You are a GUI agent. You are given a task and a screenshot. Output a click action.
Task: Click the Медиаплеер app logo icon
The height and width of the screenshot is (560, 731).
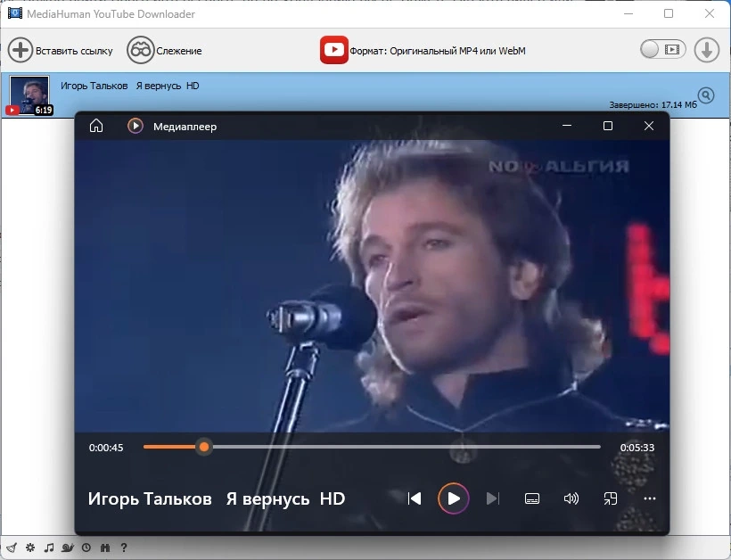(136, 126)
